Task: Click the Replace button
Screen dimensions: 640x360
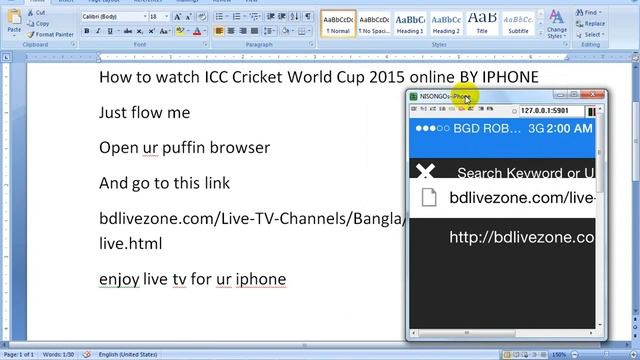Action: pyautogui.click(x=590, y=24)
